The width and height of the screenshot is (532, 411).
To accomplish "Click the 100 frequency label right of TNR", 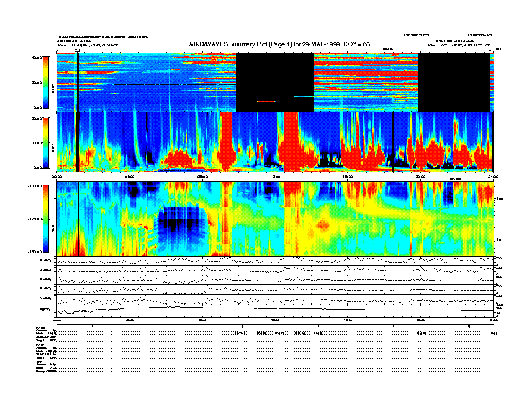I will click(500, 199).
